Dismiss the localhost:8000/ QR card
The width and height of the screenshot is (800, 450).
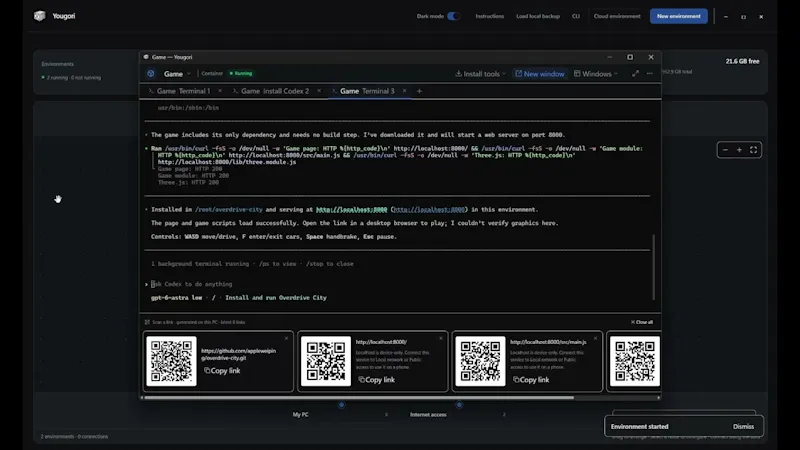(x=441, y=338)
